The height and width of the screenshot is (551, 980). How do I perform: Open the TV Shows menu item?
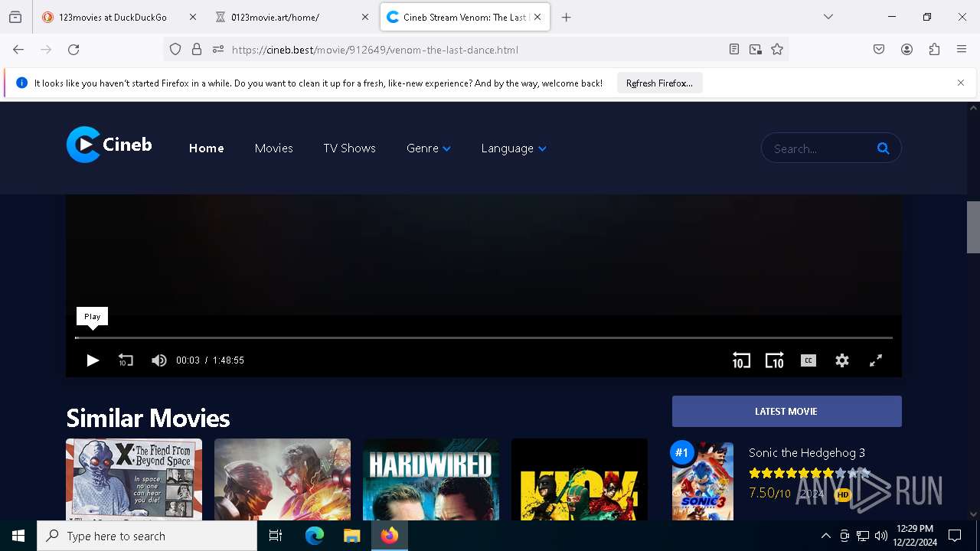point(349,148)
